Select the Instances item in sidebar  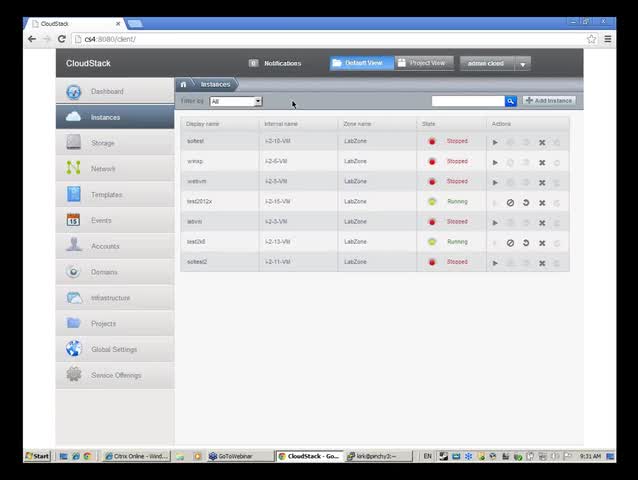(x=115, y=117)
